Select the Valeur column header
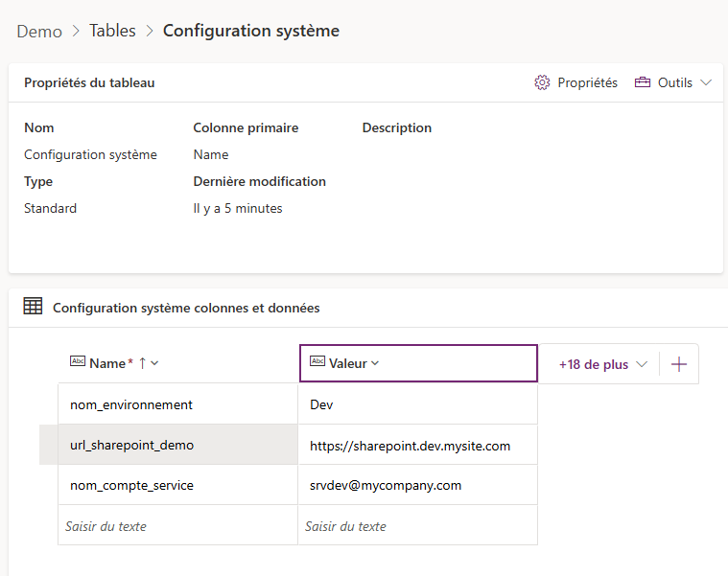The image size is (728, 576). coord(418,363)
